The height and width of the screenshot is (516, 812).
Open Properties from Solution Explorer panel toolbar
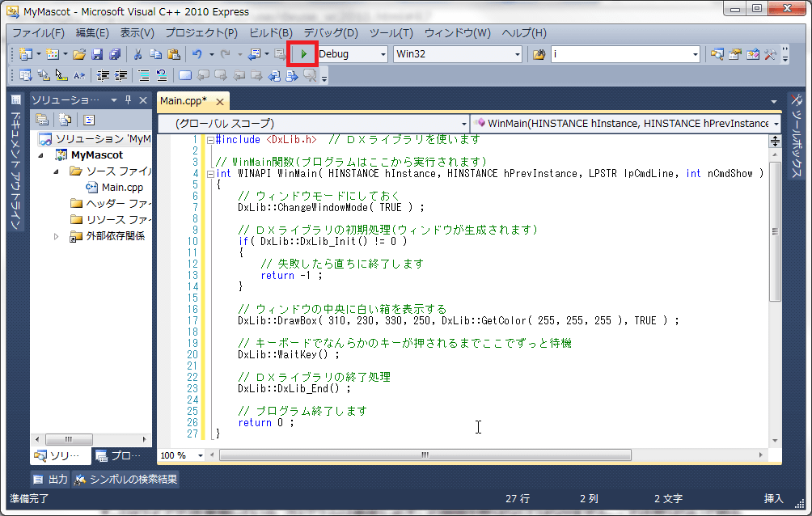pyautogui.click(x=42, y=121)
